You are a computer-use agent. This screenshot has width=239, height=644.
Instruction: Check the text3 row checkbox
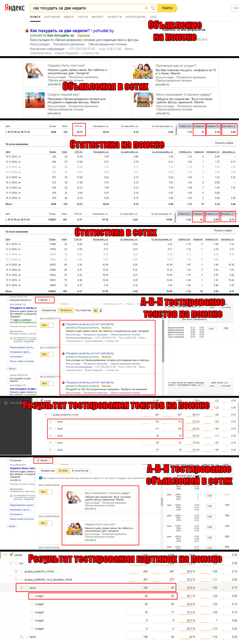(x=55, y=422)
